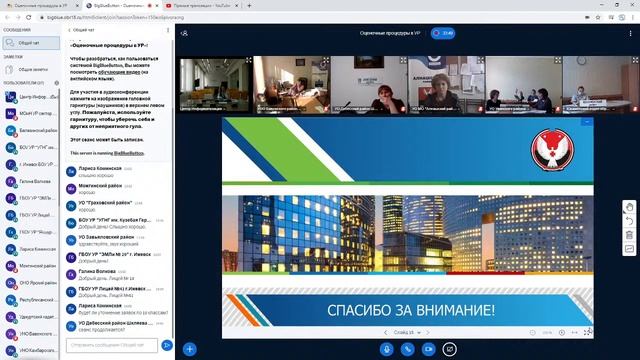Image resolution: width=640 pixels, height=360 pixels.
Task: Open Общие заметки shared notes
Action: click(x=31, y=69)
